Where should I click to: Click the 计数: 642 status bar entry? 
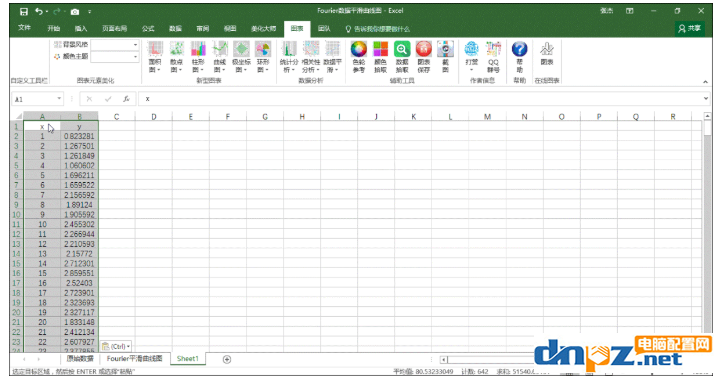pos(475,372)
